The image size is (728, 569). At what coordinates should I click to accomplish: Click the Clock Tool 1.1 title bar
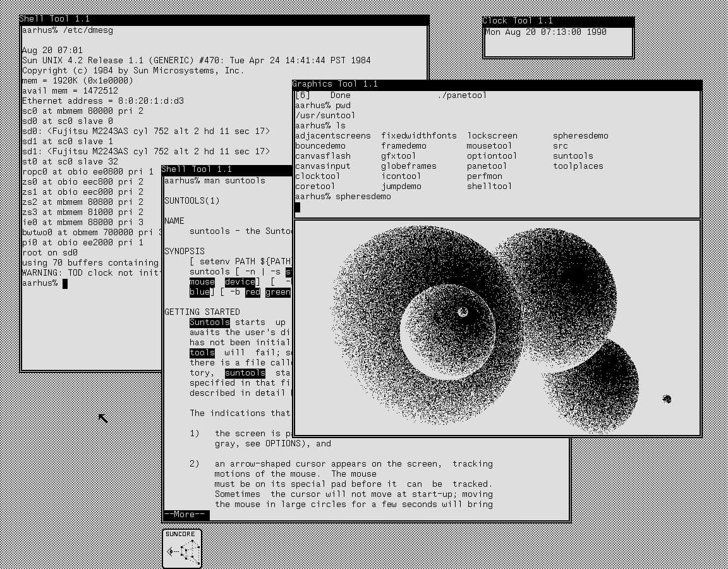click(558, 21)
